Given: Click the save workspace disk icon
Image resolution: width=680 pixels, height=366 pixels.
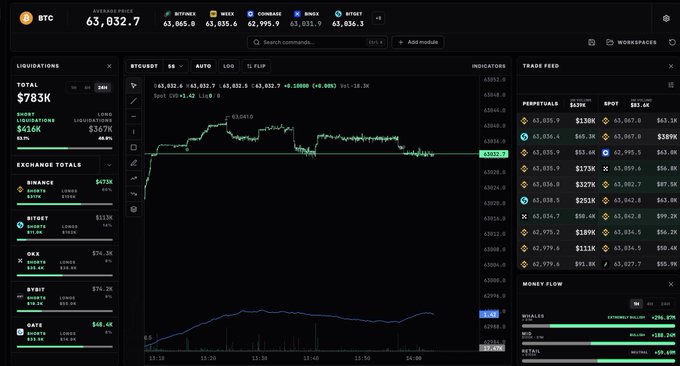Looking at the screenshot, I should tap(592, 42).
